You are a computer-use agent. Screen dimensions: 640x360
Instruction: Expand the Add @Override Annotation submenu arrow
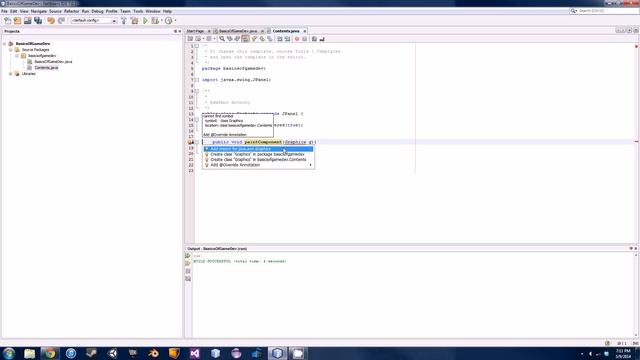(311, 165)
